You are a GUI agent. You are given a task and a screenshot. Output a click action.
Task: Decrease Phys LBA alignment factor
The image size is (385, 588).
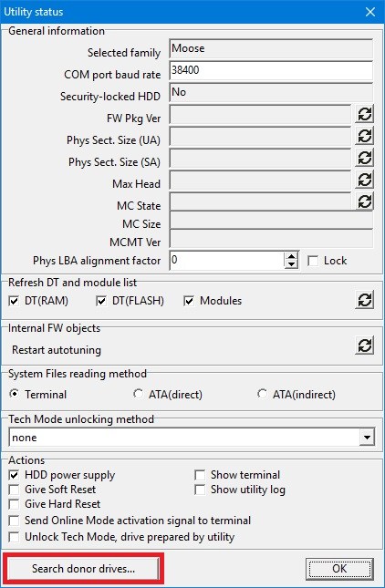pos(291,264)
